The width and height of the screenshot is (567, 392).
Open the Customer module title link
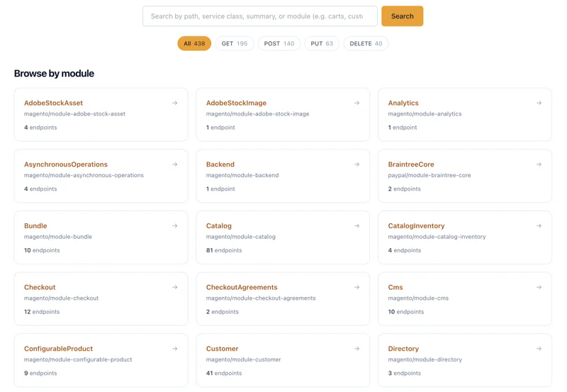222,349
